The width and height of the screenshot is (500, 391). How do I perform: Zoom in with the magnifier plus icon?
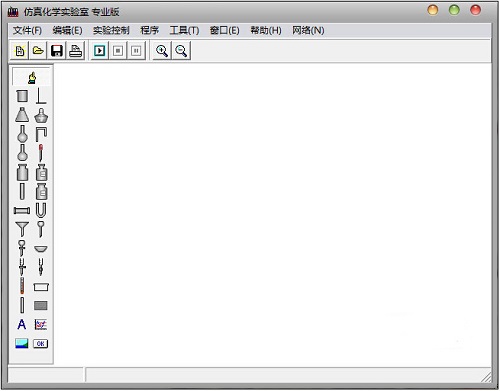click(162, 51)
